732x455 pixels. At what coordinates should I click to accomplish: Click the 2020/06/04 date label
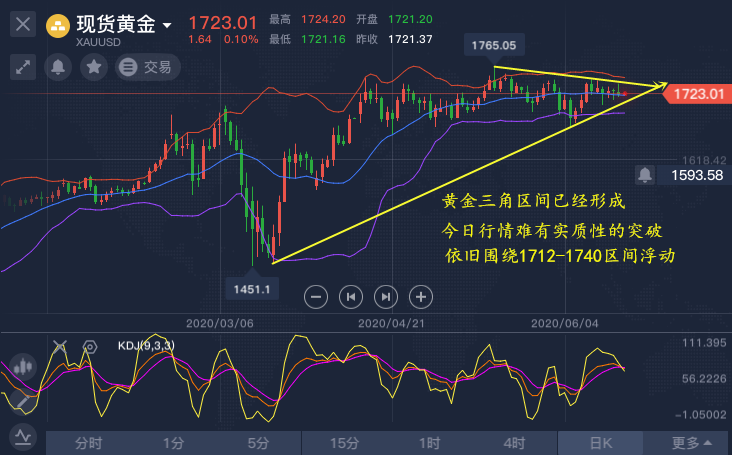tap(564, 323)
